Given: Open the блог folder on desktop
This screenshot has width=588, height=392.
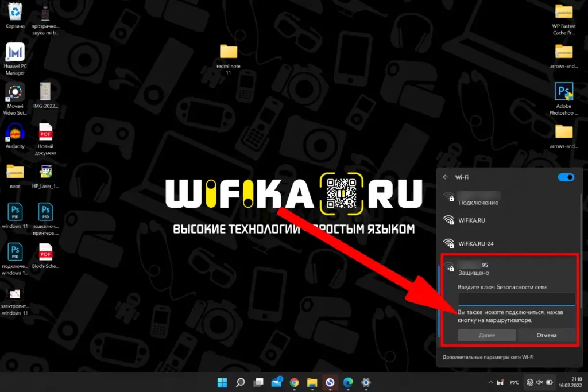Looking at the screenshot, I should [x=15, y=176].
